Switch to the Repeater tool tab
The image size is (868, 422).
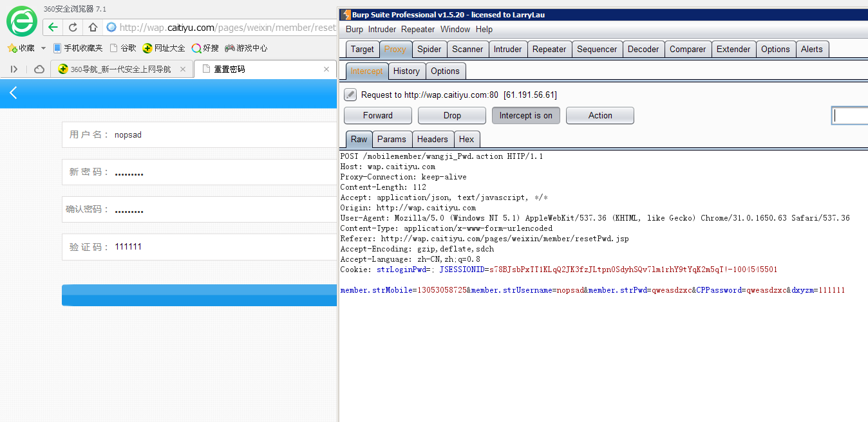tap(549, 50)
